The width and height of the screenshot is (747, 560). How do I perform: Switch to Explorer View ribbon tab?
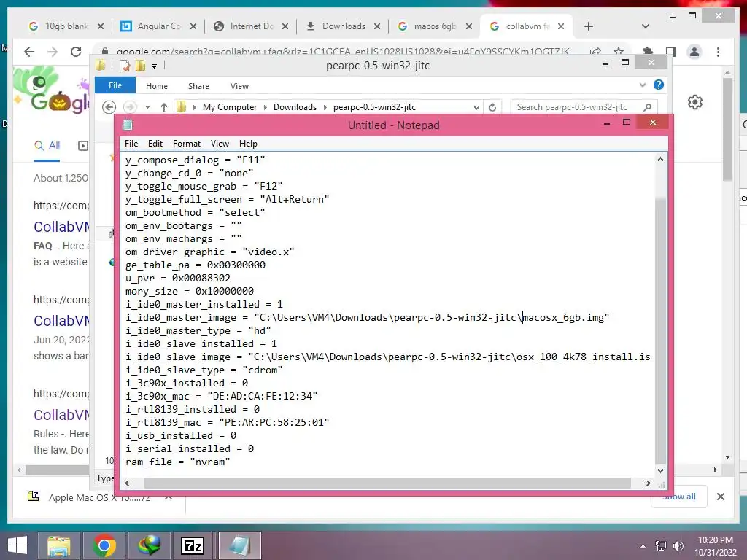coord(239,86)
